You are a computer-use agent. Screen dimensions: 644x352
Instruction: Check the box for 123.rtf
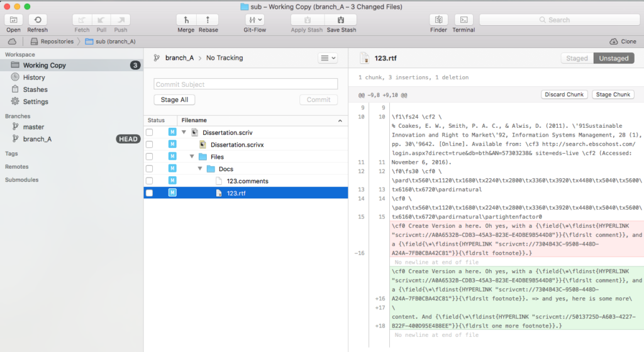(x=150, y=193)
